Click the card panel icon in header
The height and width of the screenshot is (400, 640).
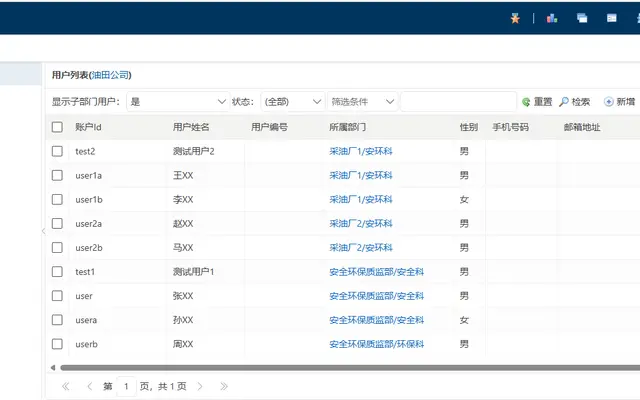611,18
